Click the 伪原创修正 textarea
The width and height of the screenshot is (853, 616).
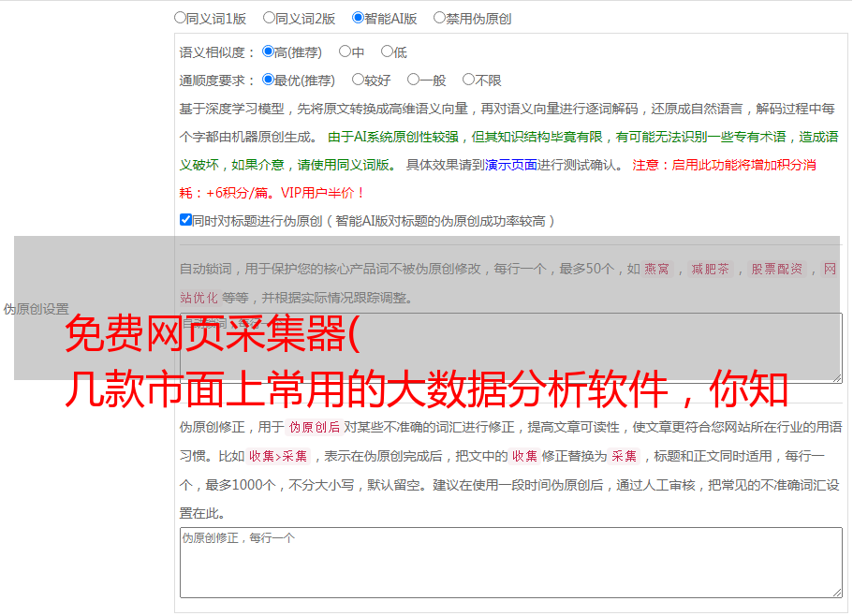(x=511, y=563)
